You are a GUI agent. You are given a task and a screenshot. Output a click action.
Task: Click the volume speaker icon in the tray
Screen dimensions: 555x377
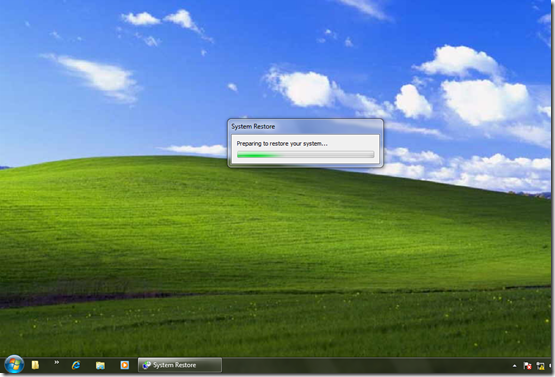pyautogui.click(x=551, y=366)
